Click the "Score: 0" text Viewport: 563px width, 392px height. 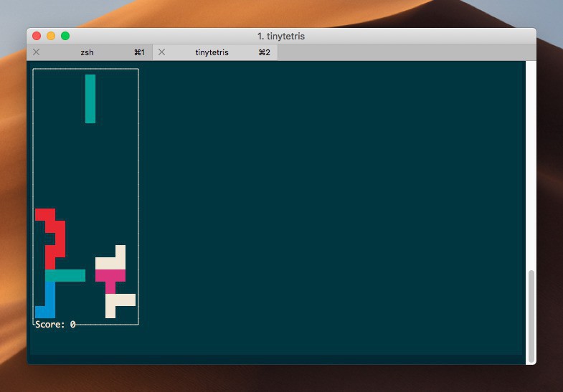(55, 324)
